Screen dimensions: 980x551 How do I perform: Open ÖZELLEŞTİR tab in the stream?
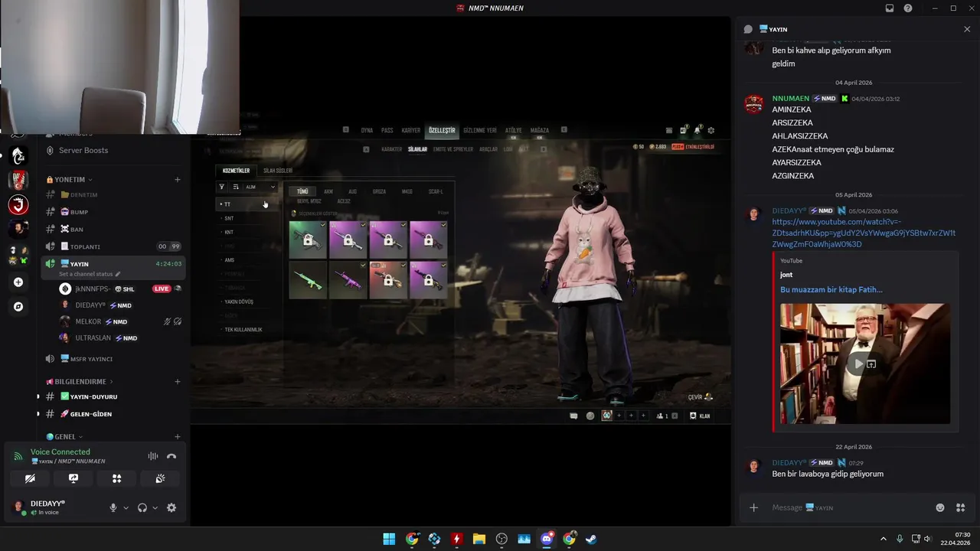coord(442,130)
